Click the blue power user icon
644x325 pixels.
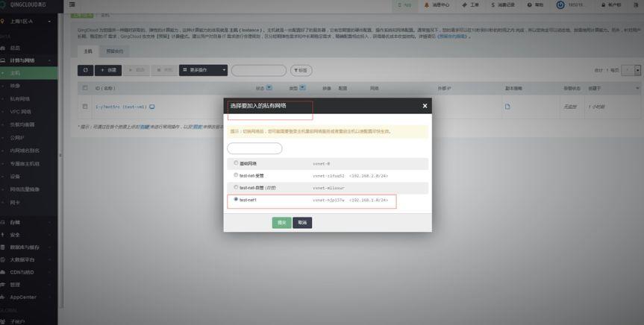(x=560, y=5)
